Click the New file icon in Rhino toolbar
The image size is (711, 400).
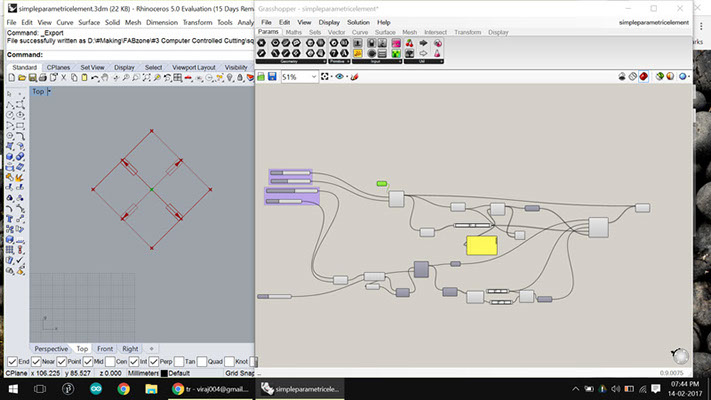[x=12, y=78]
